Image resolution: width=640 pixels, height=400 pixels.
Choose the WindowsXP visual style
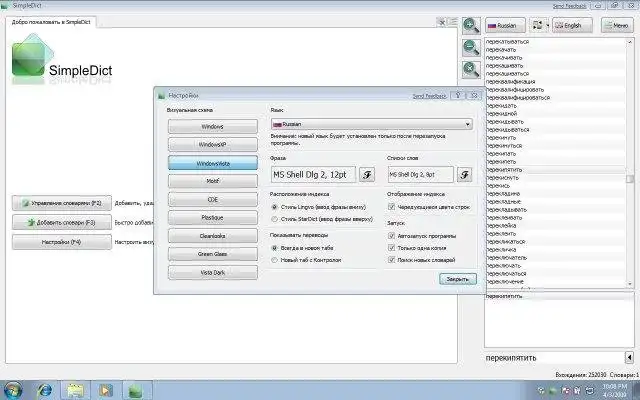(213, 144)
